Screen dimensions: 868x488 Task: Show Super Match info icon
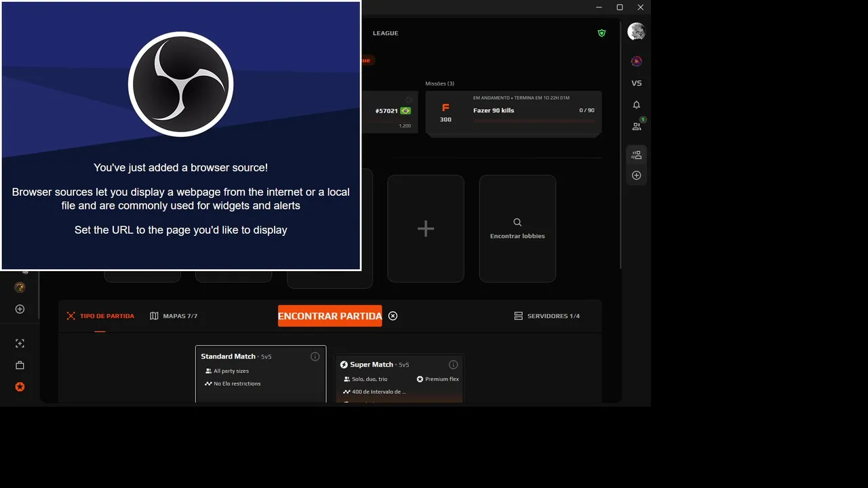pyautogui.click(x=453, y=365)
